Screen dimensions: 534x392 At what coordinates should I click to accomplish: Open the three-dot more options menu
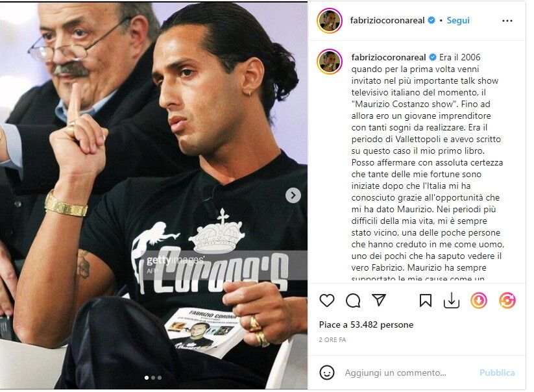coord(507,21)
